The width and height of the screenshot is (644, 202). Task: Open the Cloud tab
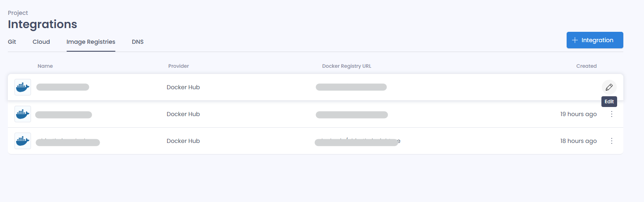[41, 42]
